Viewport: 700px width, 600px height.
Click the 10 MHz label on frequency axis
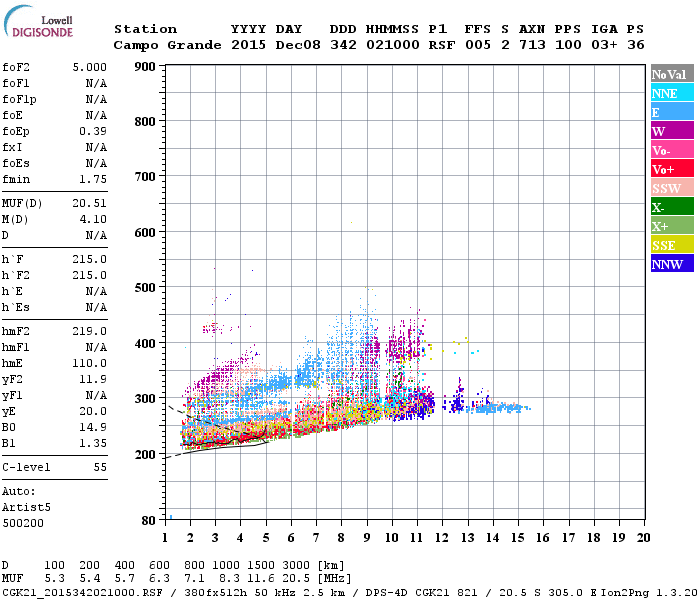392,538
